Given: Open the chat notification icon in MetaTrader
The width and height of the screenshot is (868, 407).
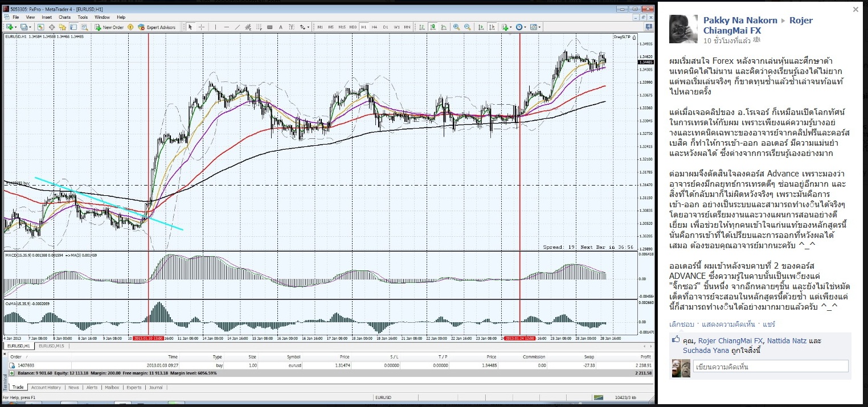Looking at the screenshot, I should coord(648,27).
